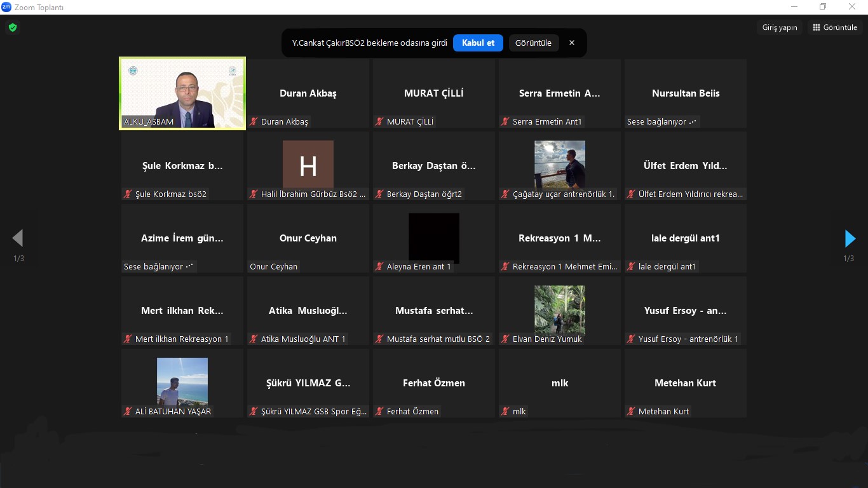The height and width of the screenshot is (488, 868).
Task: Click the Giriş yapın sign-in option
Action: [779, 27]
